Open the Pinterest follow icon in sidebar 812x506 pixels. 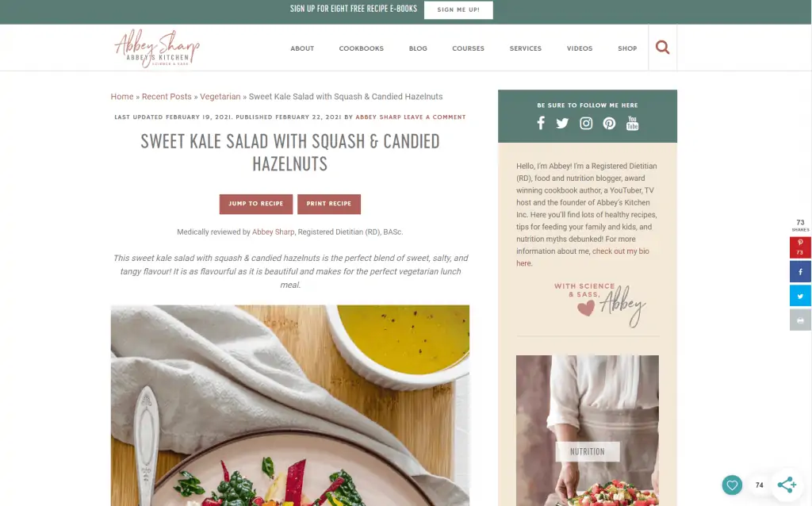pos(609,123)
